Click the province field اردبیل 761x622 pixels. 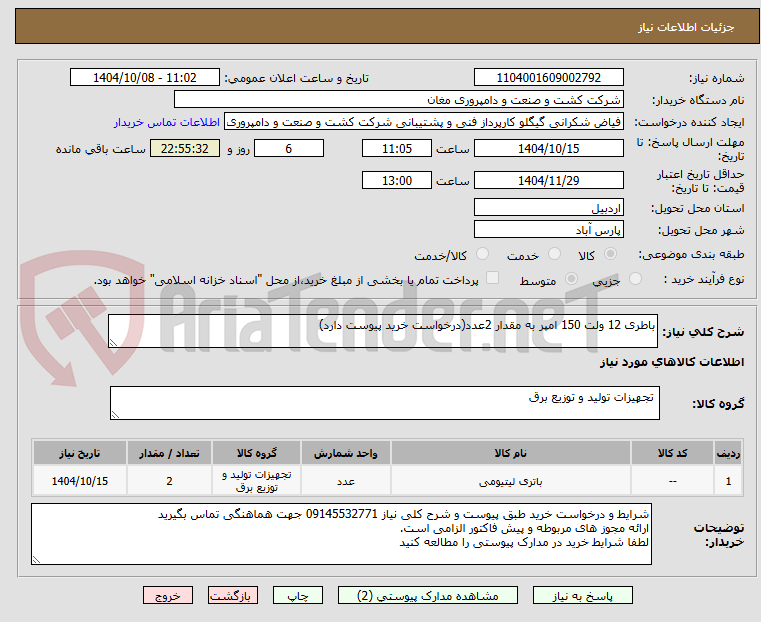[x=548, y=208]
